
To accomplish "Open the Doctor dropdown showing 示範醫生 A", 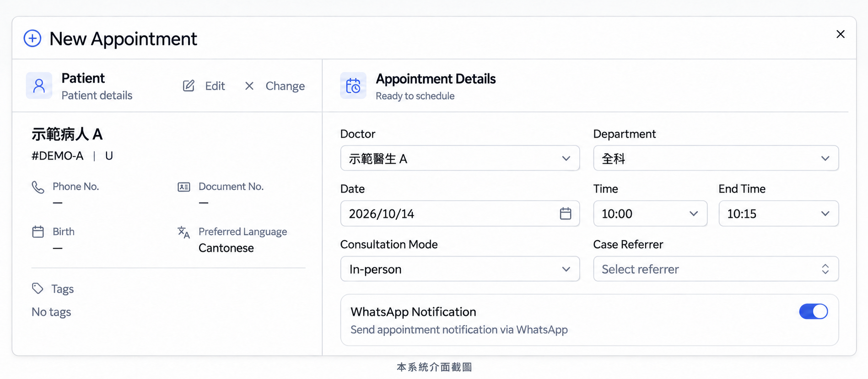I will click(x=460, y=158).
